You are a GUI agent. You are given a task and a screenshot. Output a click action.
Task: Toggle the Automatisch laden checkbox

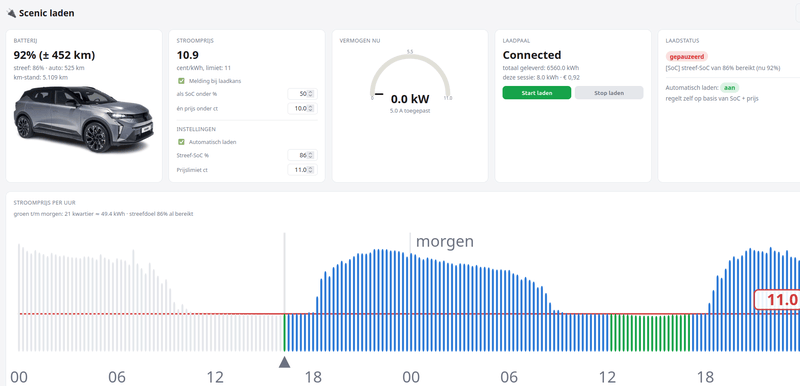181,142
